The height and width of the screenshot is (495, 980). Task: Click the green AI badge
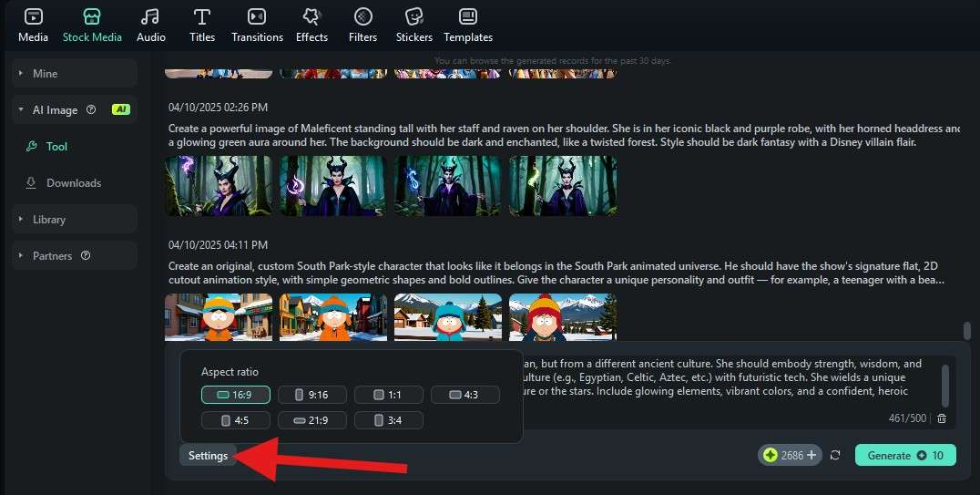point(120,109)
